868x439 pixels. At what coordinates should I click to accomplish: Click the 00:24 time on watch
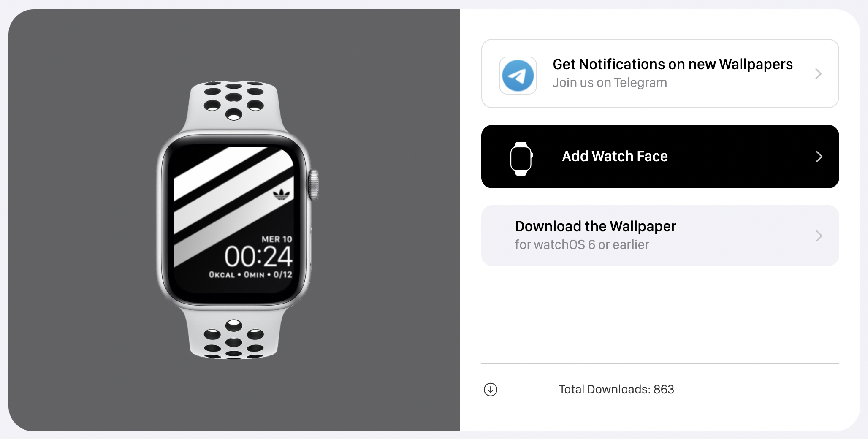pyautogui.click(x=258, y=257)
